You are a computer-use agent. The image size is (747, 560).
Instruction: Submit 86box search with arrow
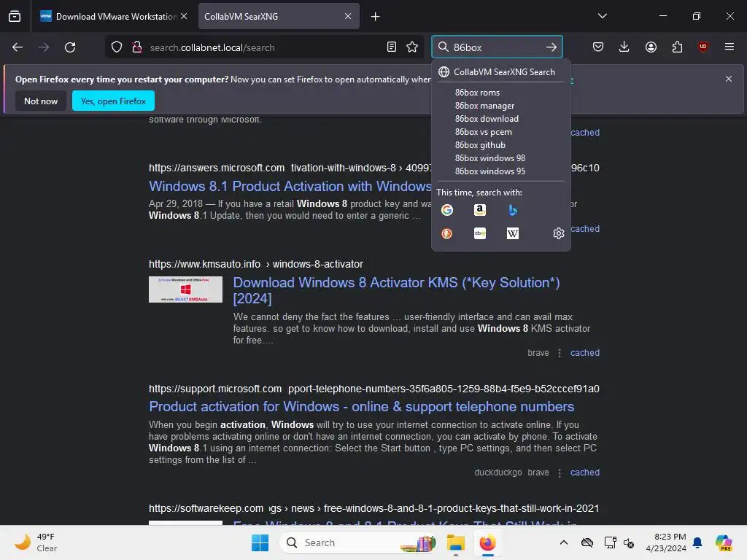click(551, 47)
